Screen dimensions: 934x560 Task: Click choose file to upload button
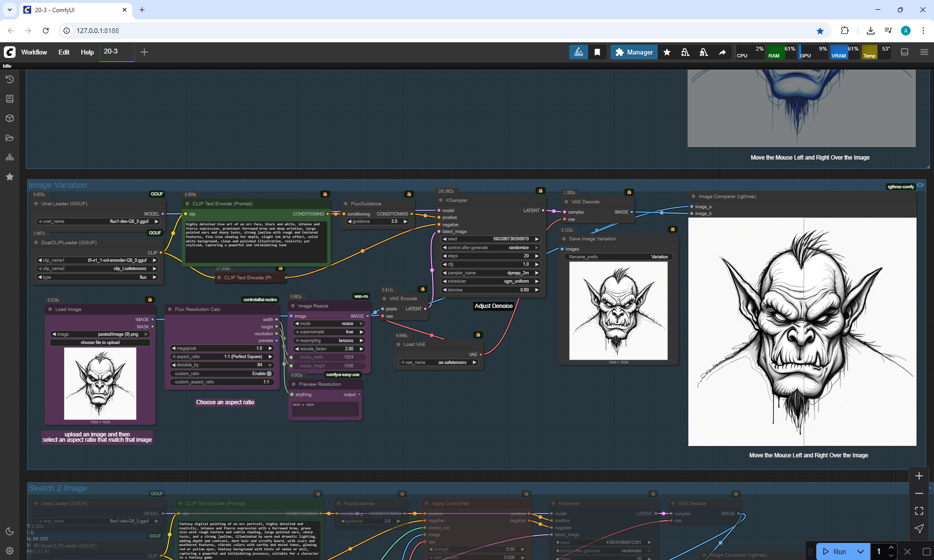pyautogui.click(x=100, y=343)
